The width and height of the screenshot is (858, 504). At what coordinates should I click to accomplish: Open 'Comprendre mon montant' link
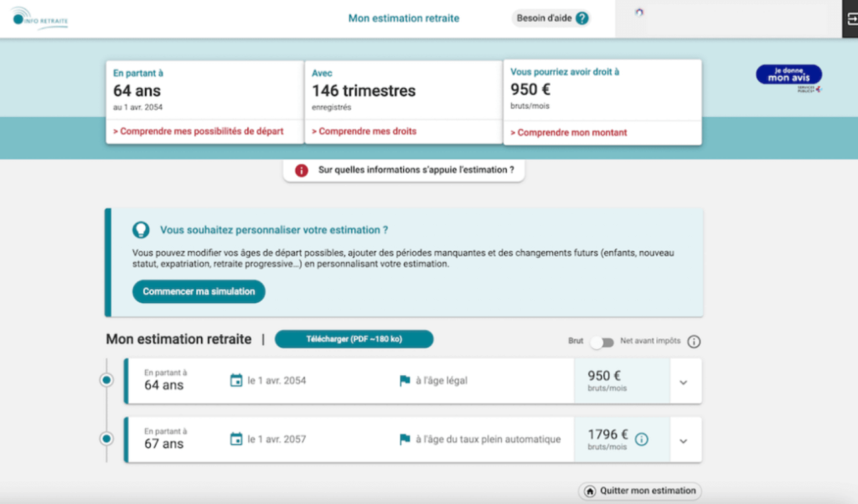(x=569, y=132)
